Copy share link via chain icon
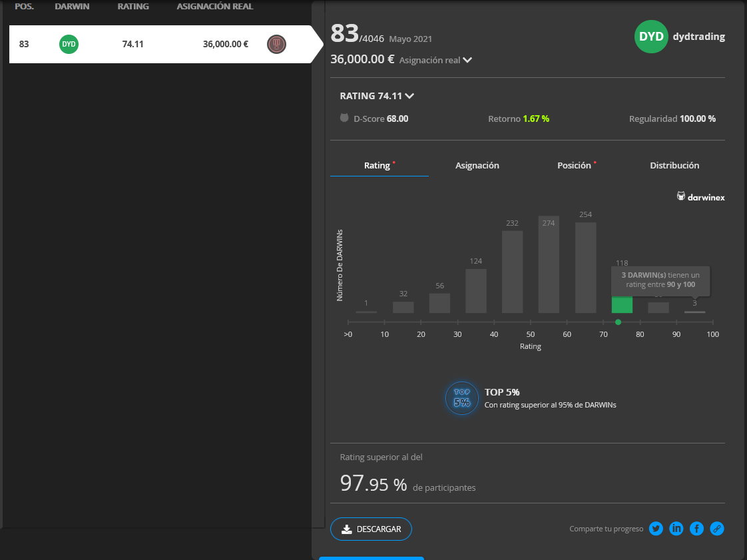Screen dimensions: 747x560 point(716,529)
